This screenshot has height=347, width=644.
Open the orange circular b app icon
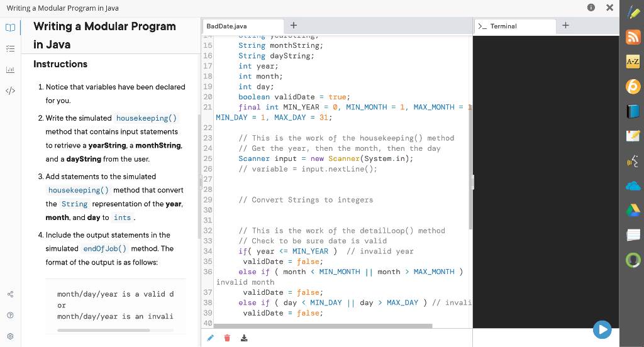click(x=633, y=87)
